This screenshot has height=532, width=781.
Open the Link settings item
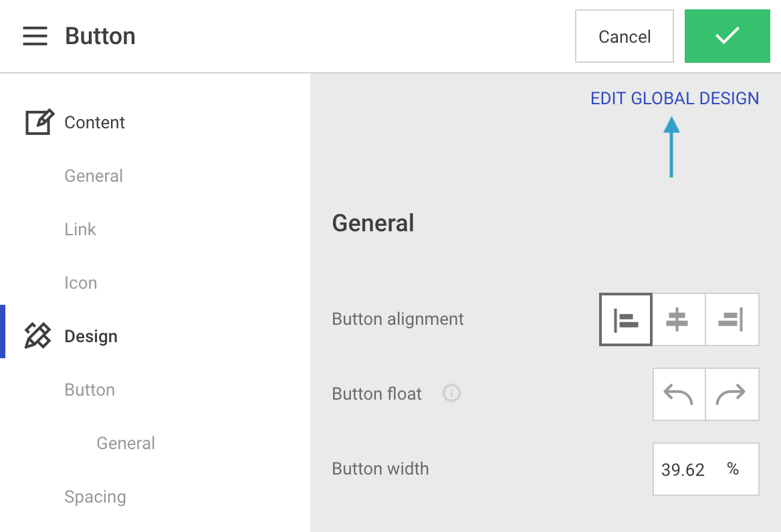pos(80,229)
